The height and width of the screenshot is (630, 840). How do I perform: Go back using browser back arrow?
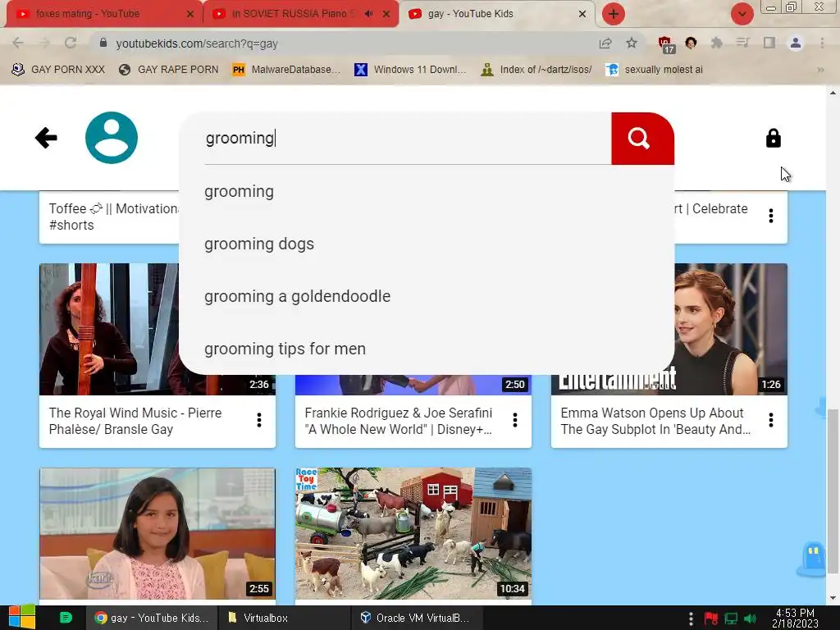(x=18, y=43)
